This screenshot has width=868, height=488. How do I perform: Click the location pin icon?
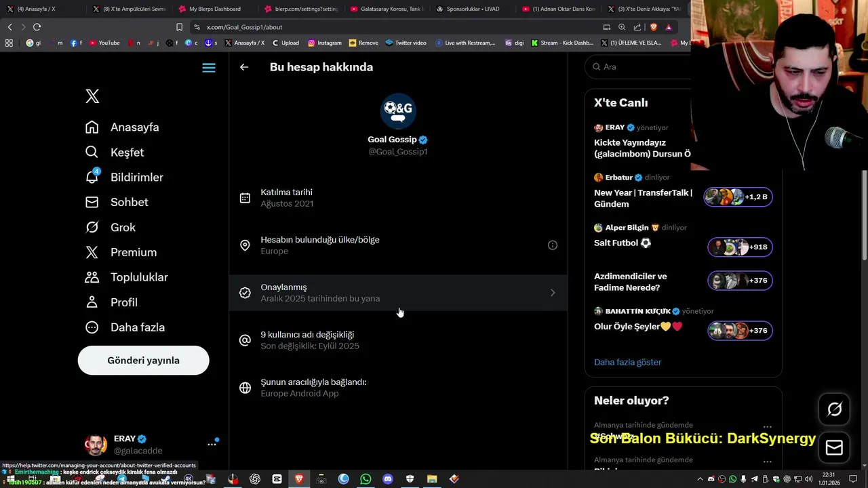point(245,245)
